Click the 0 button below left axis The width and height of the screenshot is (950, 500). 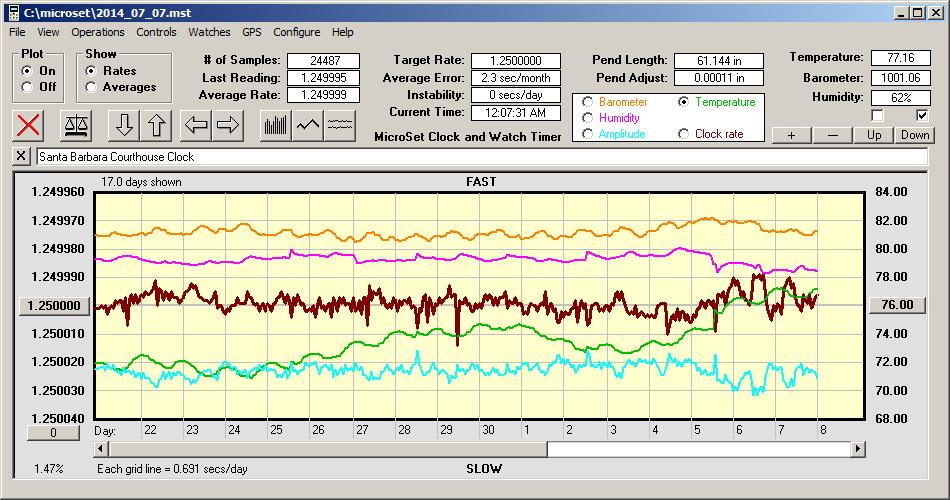(x=53, y=433)
